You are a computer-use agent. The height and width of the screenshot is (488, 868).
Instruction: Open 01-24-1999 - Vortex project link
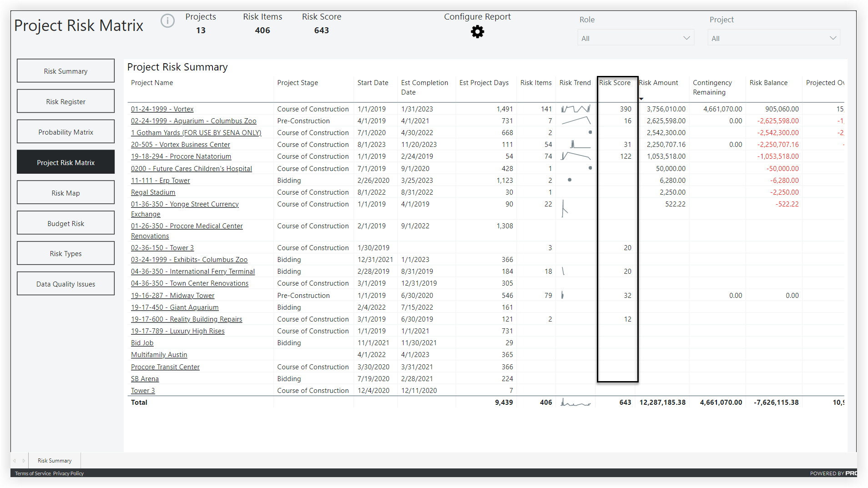click(x=162, y=109)
